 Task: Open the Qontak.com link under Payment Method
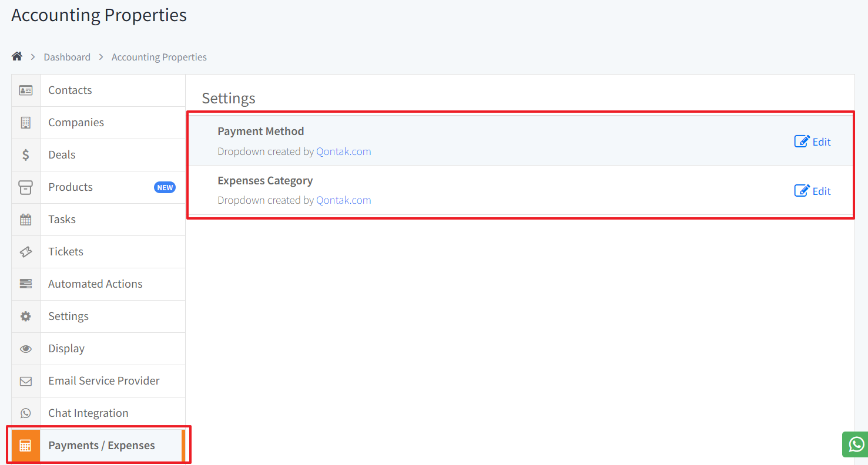pos(344,151)
